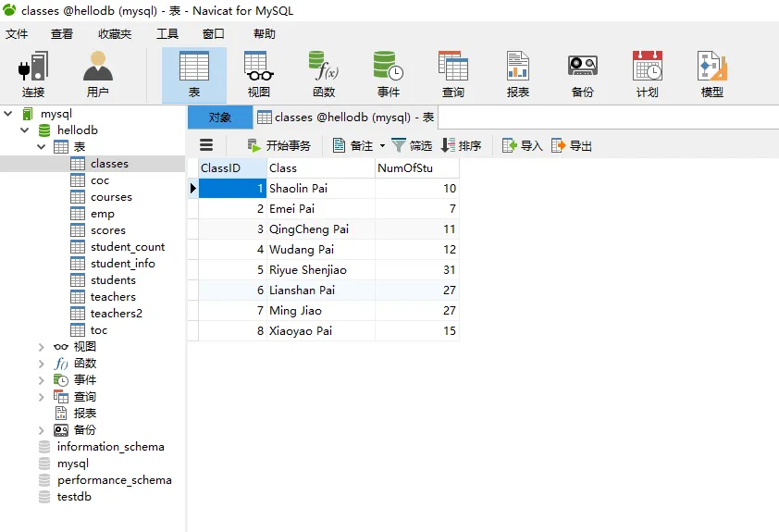Select the Table (表) toolbar button

[x=194, y=75]
